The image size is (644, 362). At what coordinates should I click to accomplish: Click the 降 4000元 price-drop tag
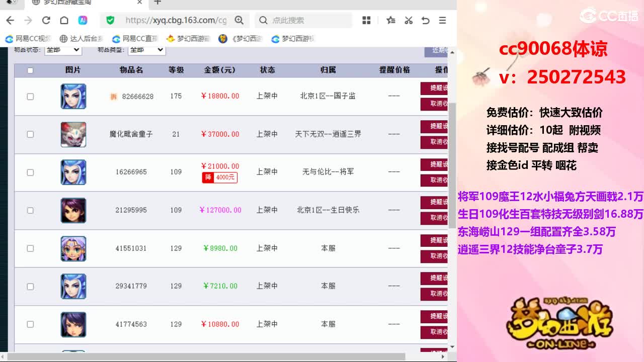219,177
